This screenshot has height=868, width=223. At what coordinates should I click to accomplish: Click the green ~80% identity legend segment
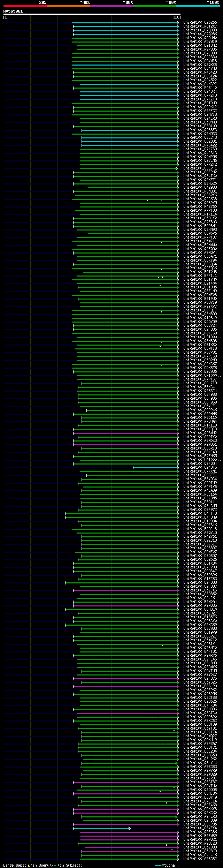pos(155,6)
